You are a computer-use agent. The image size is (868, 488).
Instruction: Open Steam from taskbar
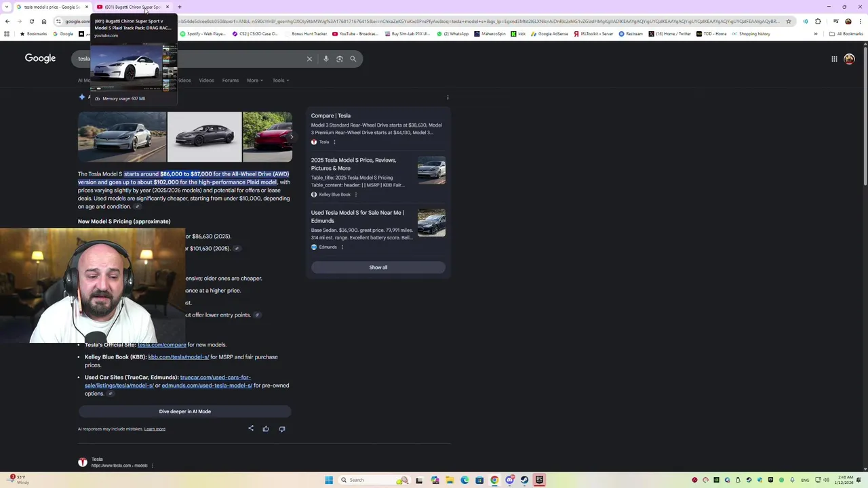(524, 480)
